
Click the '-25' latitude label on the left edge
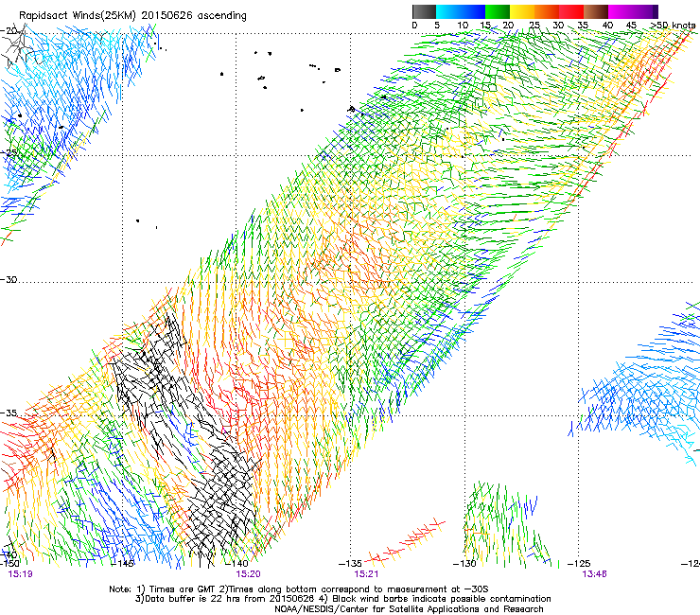point(9,152)
